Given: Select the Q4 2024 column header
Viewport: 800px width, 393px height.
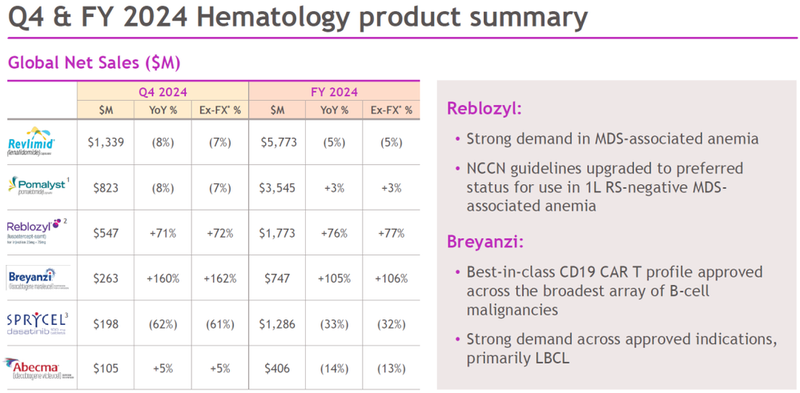Looking at the screenshot, I should click(163, 92).
